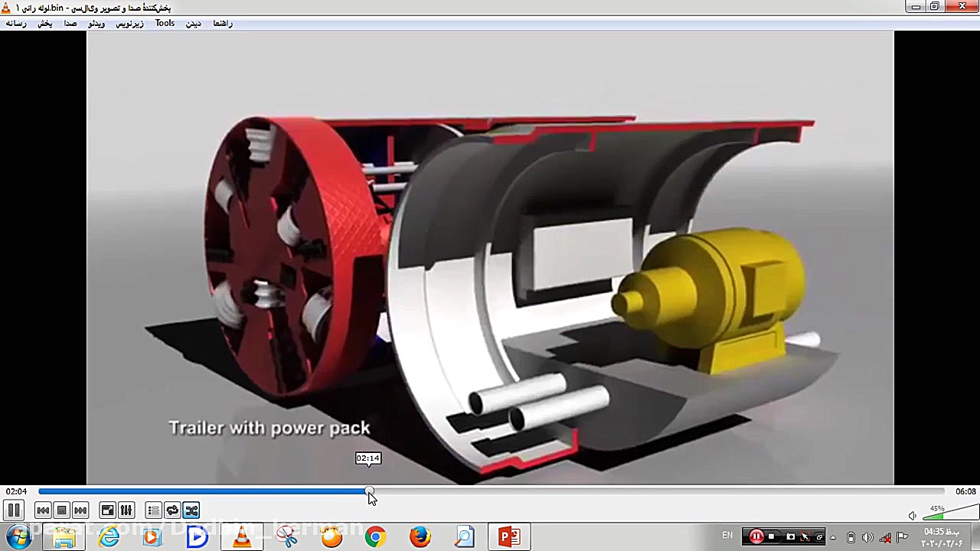Show the elapsed time label 02:04

pyautogui.click(x=16, y=491)
